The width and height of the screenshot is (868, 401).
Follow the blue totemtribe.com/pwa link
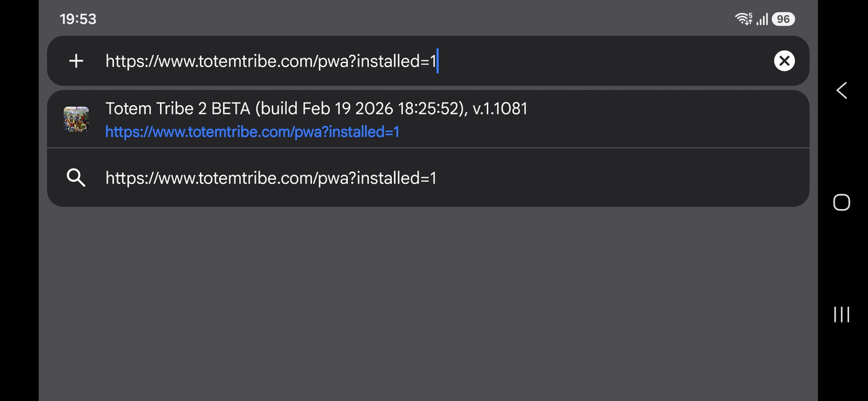pos(252,132)
